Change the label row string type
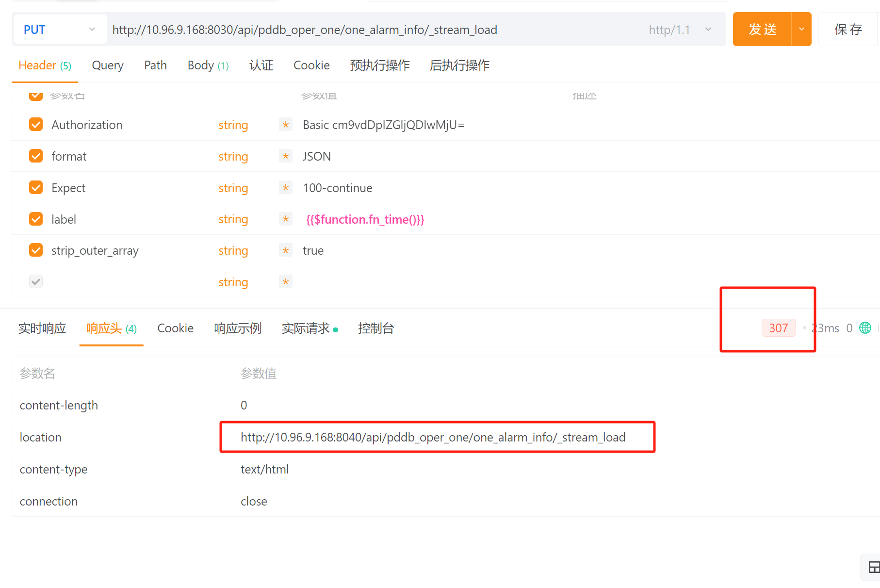This screenshot has width=880, height=588. [x=233, y=219]
